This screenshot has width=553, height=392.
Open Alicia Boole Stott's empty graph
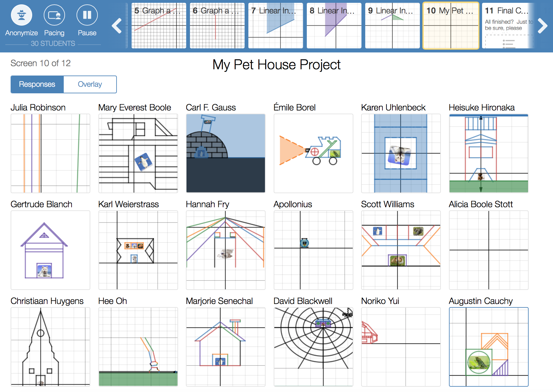[x=489, y=250]
